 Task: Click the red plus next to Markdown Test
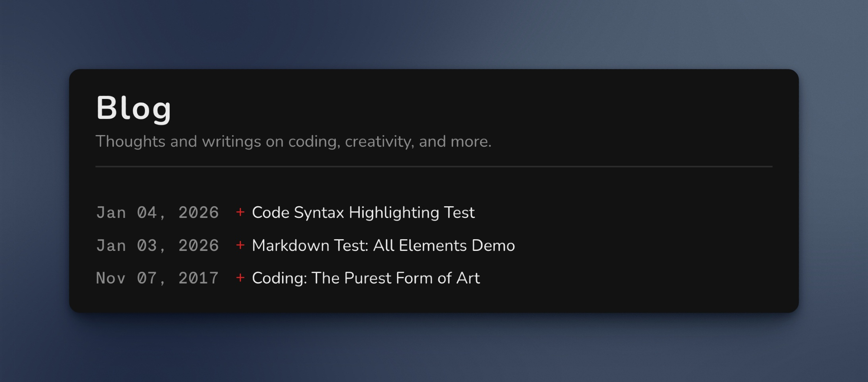click(x=240, y=245)
